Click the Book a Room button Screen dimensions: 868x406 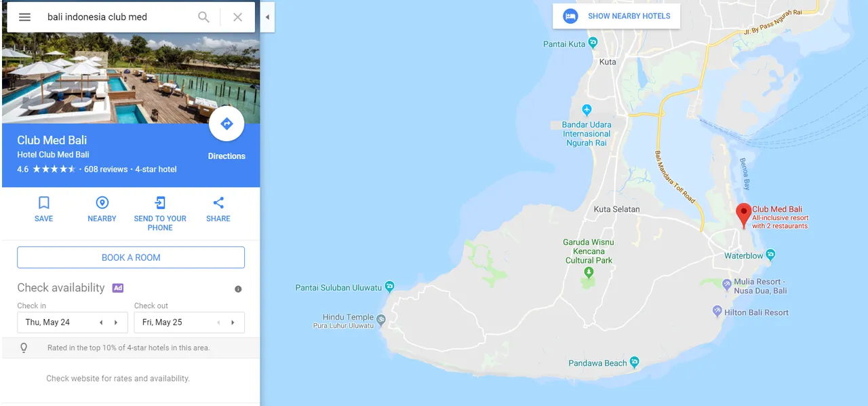pyautogui.click(x=131, y=257)
